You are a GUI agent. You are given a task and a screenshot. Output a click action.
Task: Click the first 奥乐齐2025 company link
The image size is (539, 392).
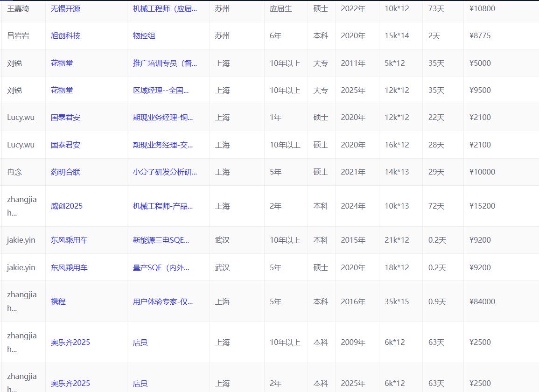70,342
